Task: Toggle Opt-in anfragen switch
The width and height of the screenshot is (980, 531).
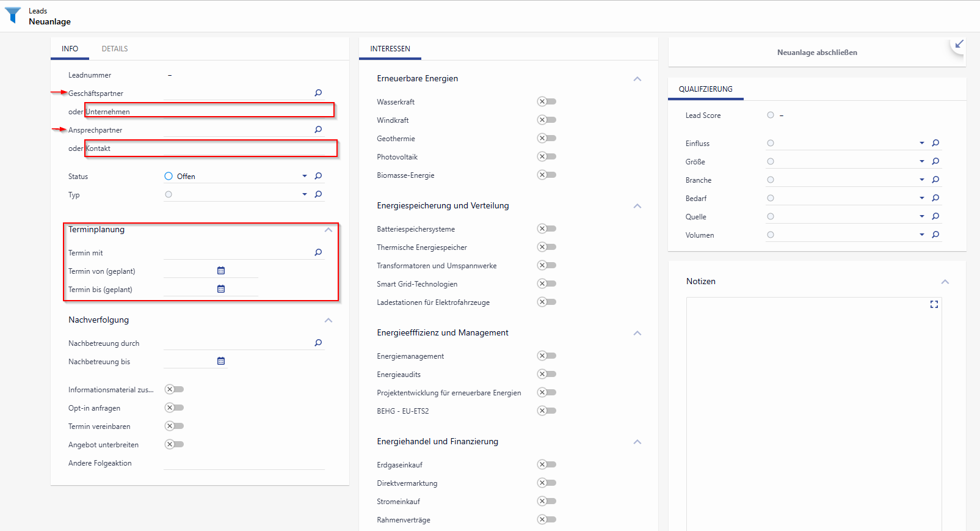Action: [x=175, y=408]
